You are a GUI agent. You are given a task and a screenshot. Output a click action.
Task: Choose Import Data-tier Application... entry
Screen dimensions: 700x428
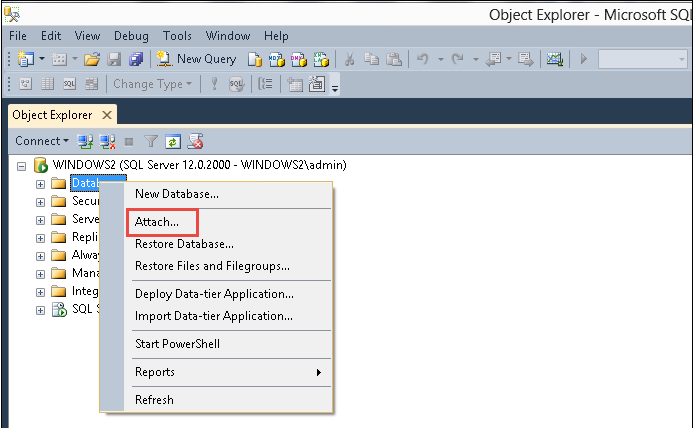click(x=214, y=316)
